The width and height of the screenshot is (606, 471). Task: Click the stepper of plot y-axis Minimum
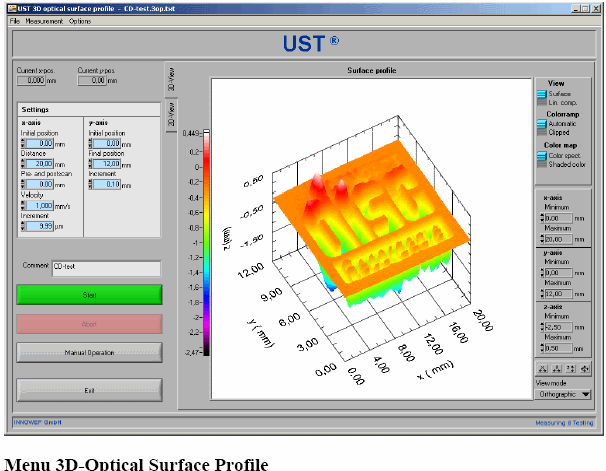pos(542,273)
